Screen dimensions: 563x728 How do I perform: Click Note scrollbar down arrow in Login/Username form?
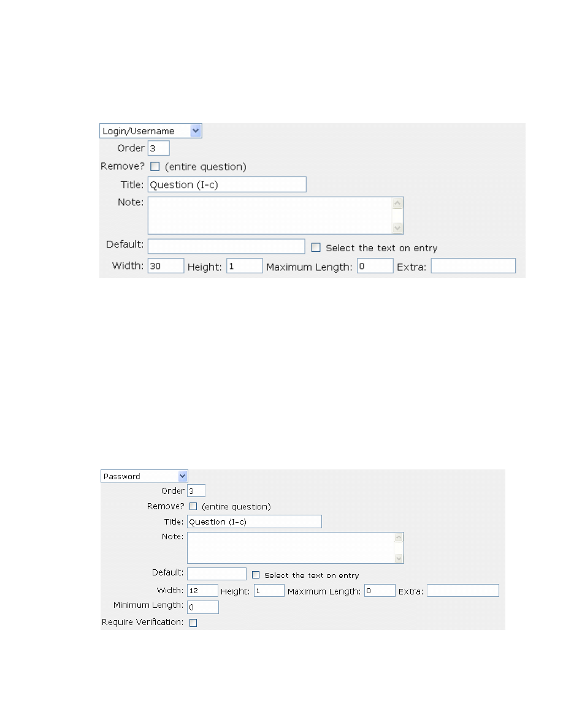coord(397,227)
